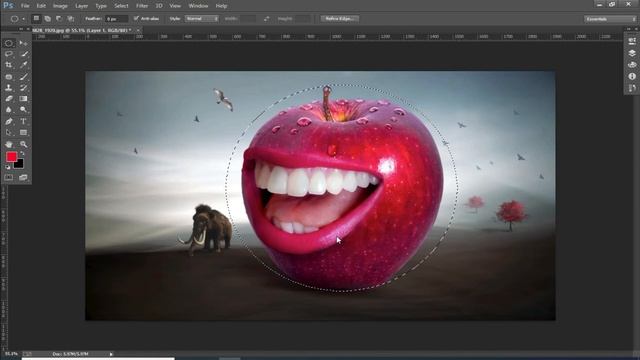Open the black background color swatch
Viewport: 640px width, 360px height.
(x=19, y=164)
